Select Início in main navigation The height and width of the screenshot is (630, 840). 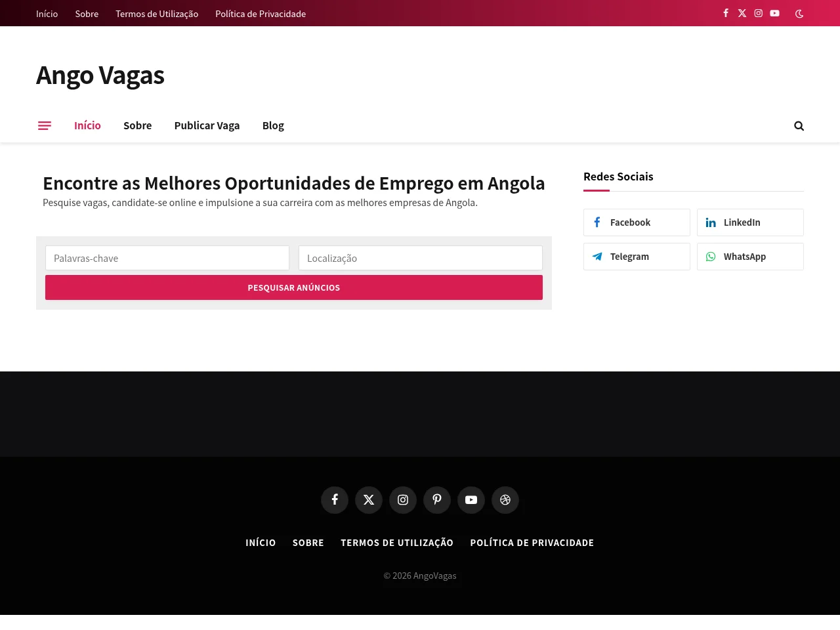point(87,125)
